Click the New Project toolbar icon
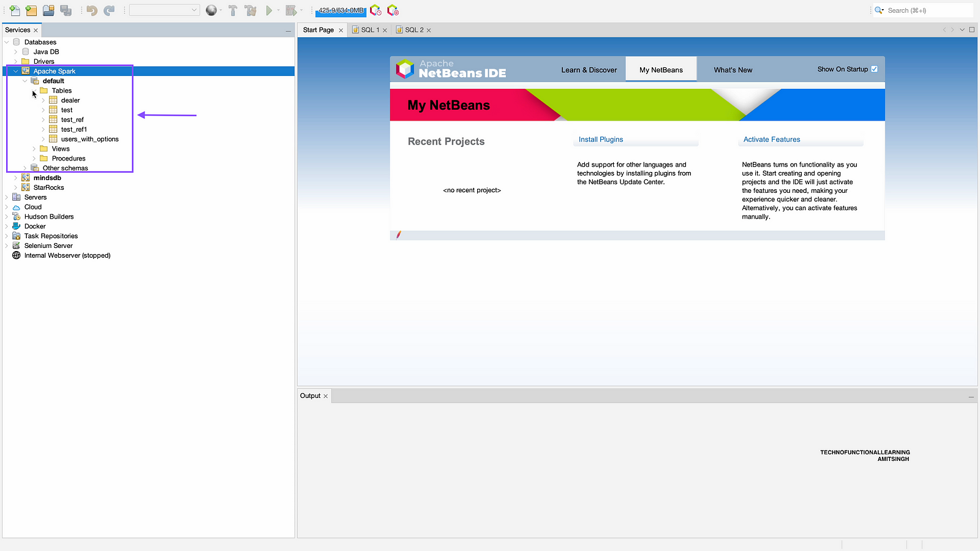 (31, 10)
